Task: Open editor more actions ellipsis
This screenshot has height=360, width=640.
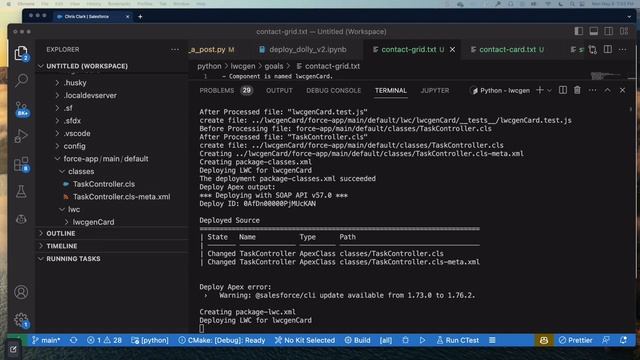Action: point(622,49)
